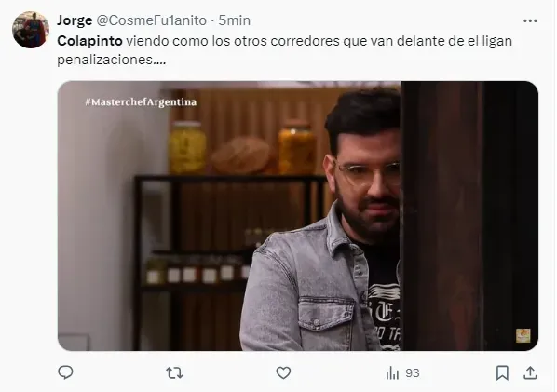Open view analytics bar chart icon
Image resolution: width=557 pixels, height=392 pixels.
(392, 373)
